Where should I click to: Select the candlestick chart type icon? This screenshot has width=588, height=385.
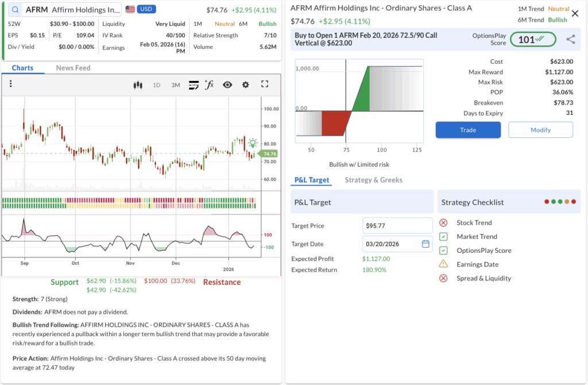[x=137, y=85]
